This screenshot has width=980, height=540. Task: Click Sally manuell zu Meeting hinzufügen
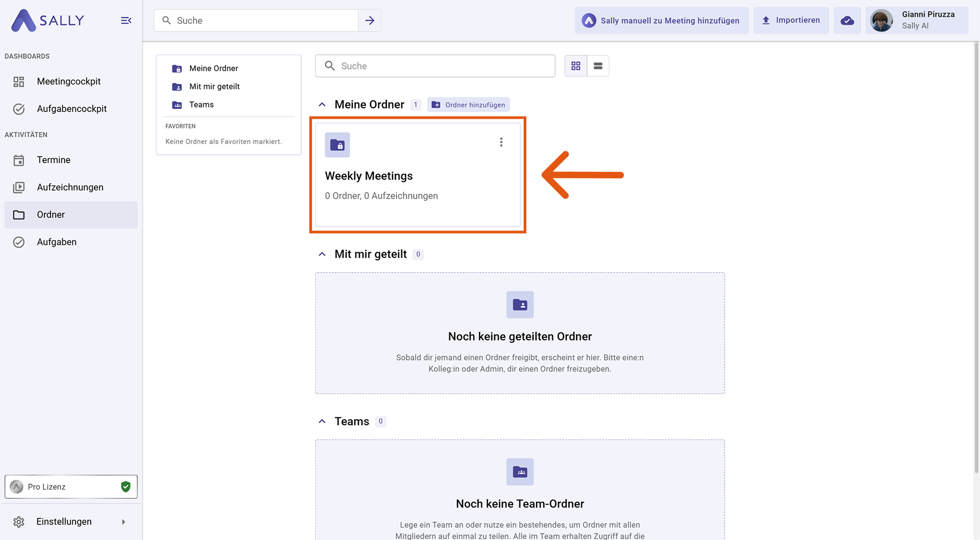(x=661, y=21)
